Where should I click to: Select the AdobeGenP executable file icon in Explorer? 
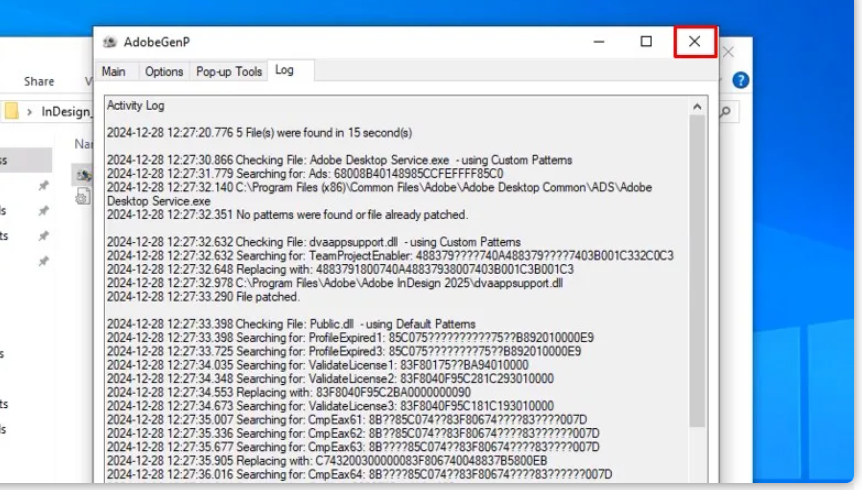83,175
